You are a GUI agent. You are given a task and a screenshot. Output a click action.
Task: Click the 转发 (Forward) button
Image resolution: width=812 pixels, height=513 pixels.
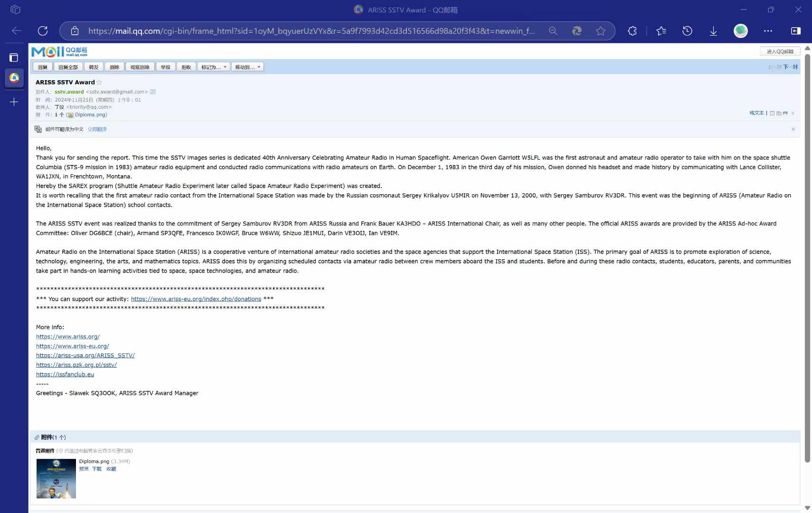click(94, 67)
